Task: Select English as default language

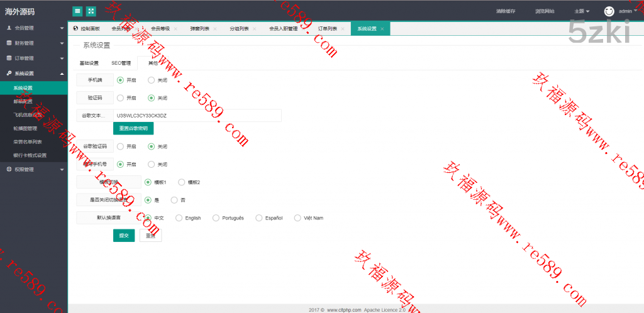Action: 179,218
